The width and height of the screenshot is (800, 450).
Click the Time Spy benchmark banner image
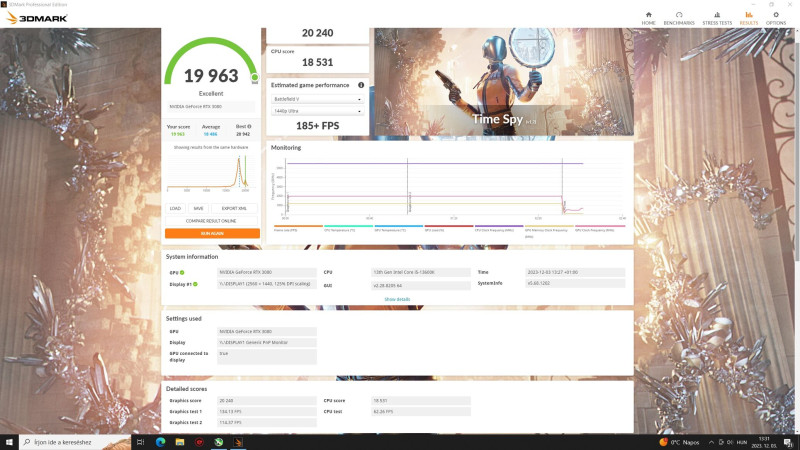click(x=504, y=82)
